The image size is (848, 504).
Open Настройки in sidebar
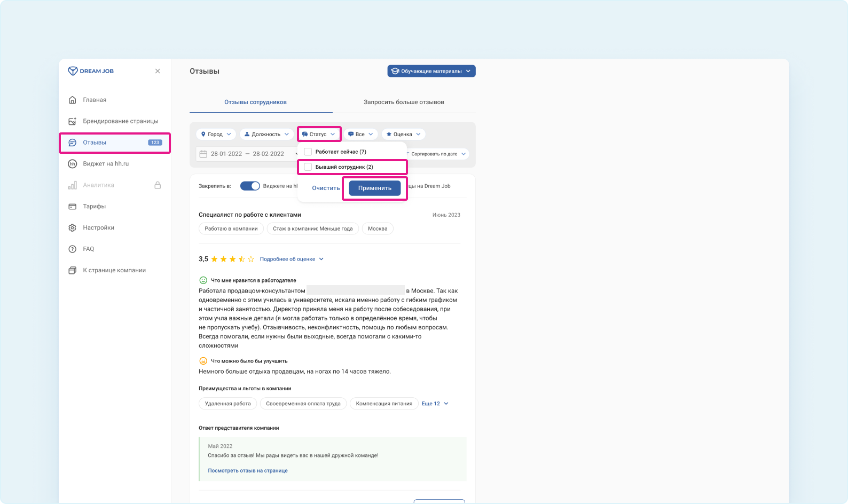point(98,228)
